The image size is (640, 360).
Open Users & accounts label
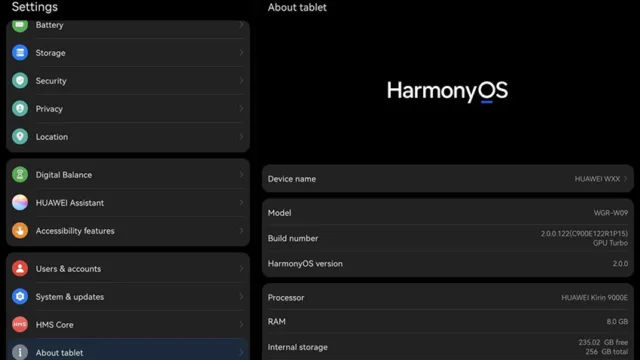click(x=68, y=269)
